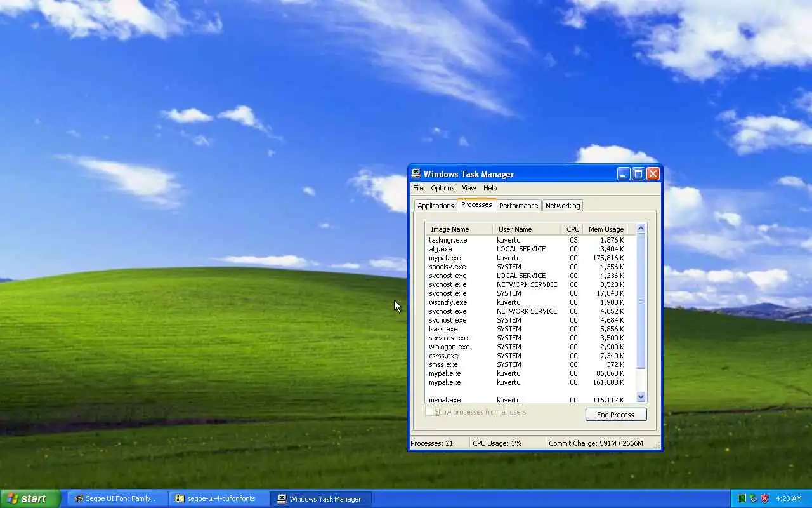This screenshot has width=812, height=508.
Task: Switch to Segoe UI Font Family taskbar window
Action: tap(117, 498)
